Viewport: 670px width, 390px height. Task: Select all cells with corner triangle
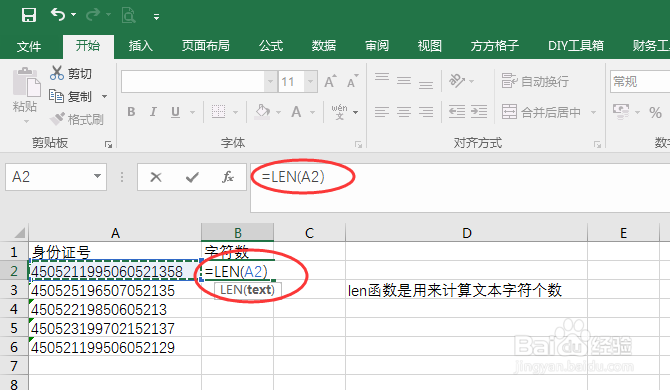[x=19, y=233]
